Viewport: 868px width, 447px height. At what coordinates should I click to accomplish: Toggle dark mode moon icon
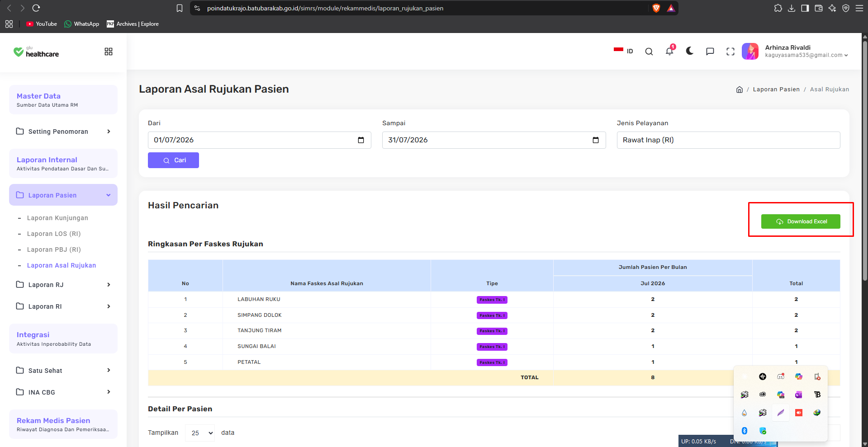(690, 51)
